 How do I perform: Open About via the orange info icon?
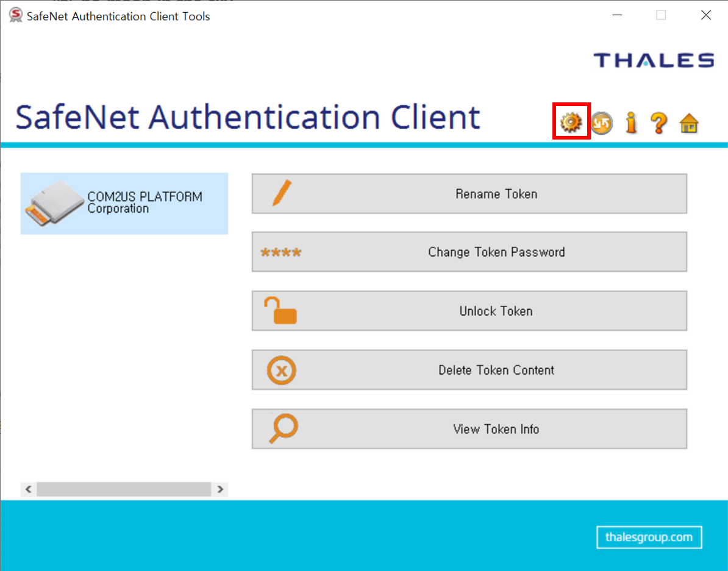click(631, 122)
